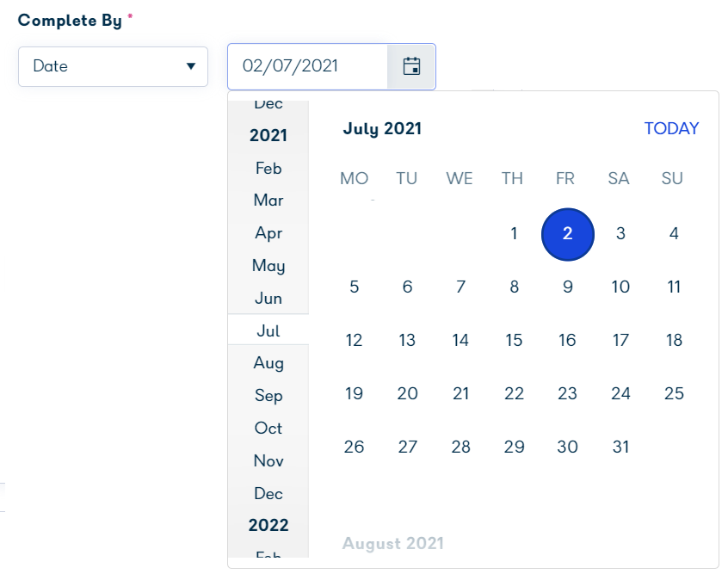The height and width of the screenshot is (574, 728).
Task: Pick Monday July 26
Action: click(x=354, y=447)
